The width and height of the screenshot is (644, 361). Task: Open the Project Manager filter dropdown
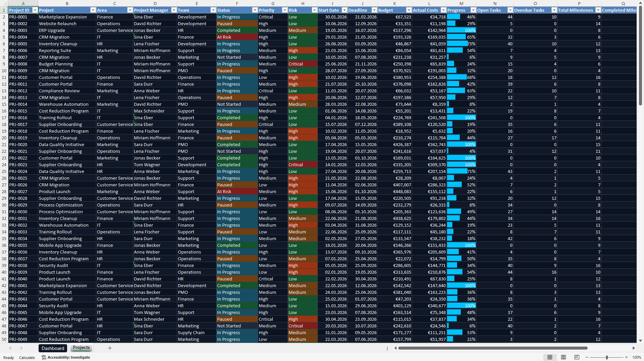coord(174,10)
